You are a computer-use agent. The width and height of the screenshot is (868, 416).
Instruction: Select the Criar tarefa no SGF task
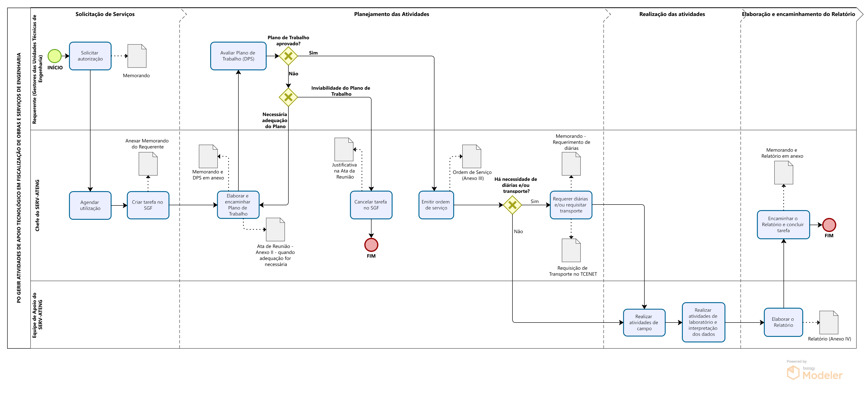click(148, 205)
